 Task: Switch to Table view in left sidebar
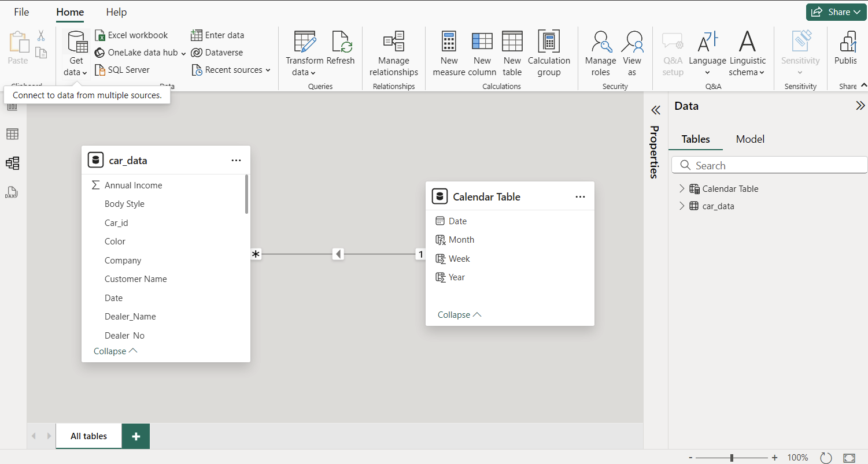pyautogui.click(x=12, y=134)
